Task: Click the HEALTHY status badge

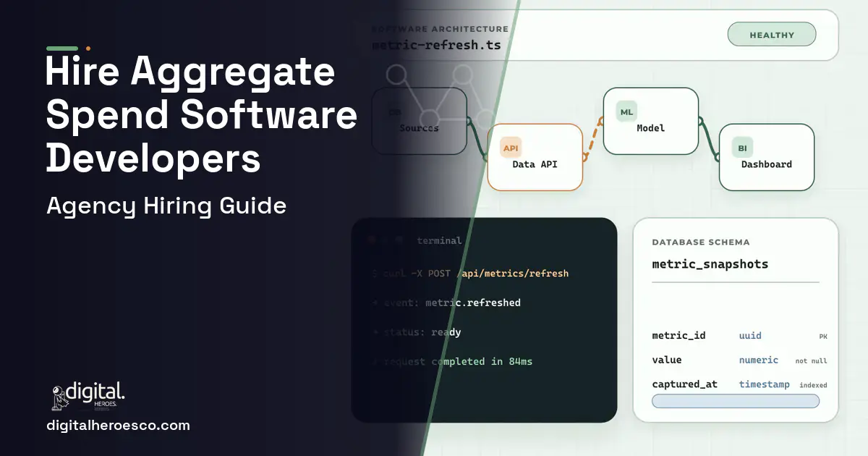Action: [772, 35]
